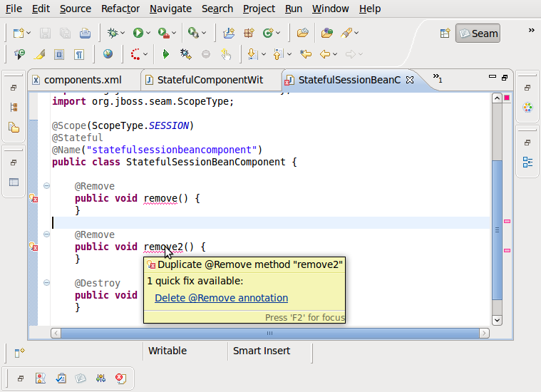541x392 pixels.
Task: Click the pink error marker in overview ruler
Action: pos(507,222)
